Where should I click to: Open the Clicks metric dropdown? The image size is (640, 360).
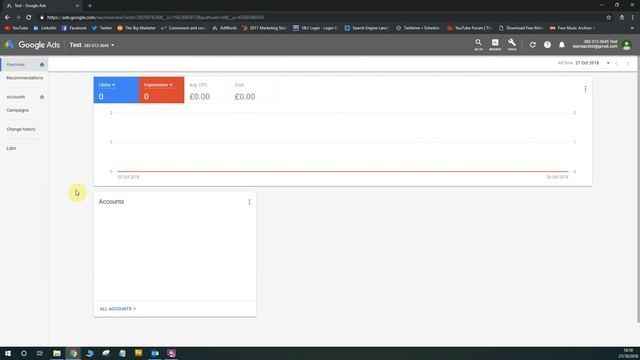(107, 85)
